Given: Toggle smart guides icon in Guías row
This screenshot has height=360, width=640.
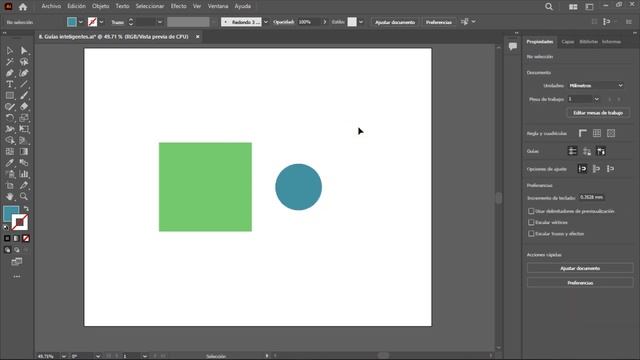Looking at the screenshot, I should pyautogui.click(x=601, y=151).
